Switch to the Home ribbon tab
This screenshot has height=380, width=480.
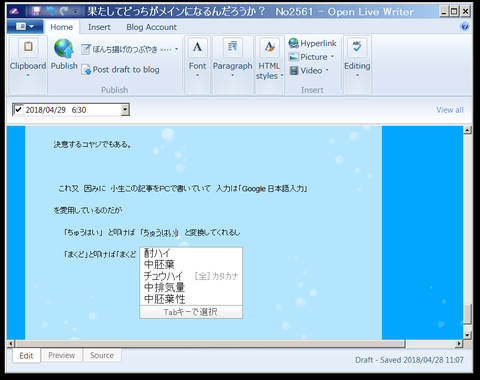pos(62,27)
